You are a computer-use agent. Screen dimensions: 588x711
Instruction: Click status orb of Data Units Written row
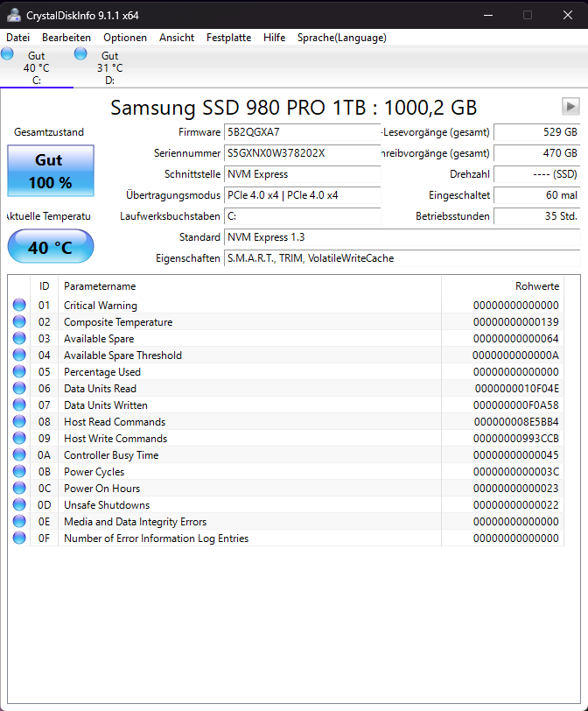pos(19,405)
